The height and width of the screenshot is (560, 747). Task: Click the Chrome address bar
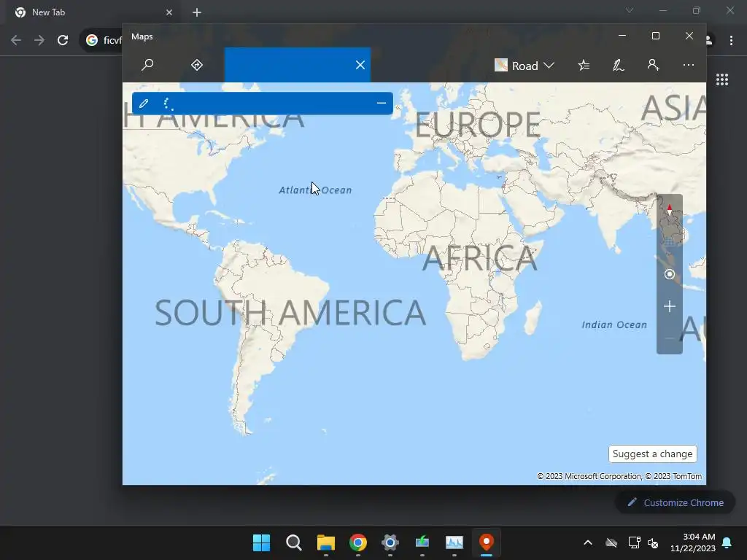tap(101, 40)
